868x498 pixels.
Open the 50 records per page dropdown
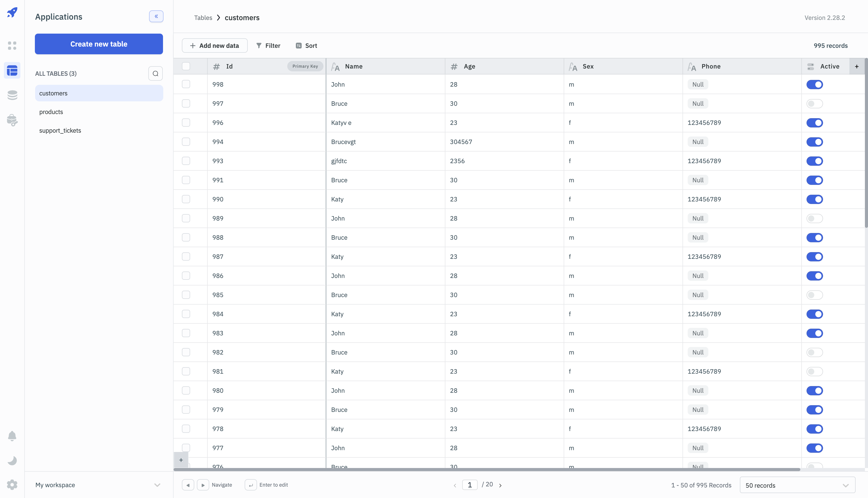click(x=797, y=485)
